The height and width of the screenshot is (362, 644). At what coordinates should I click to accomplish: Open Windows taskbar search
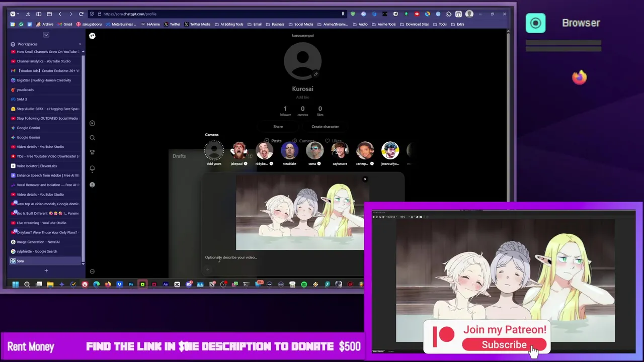[27, 285]
